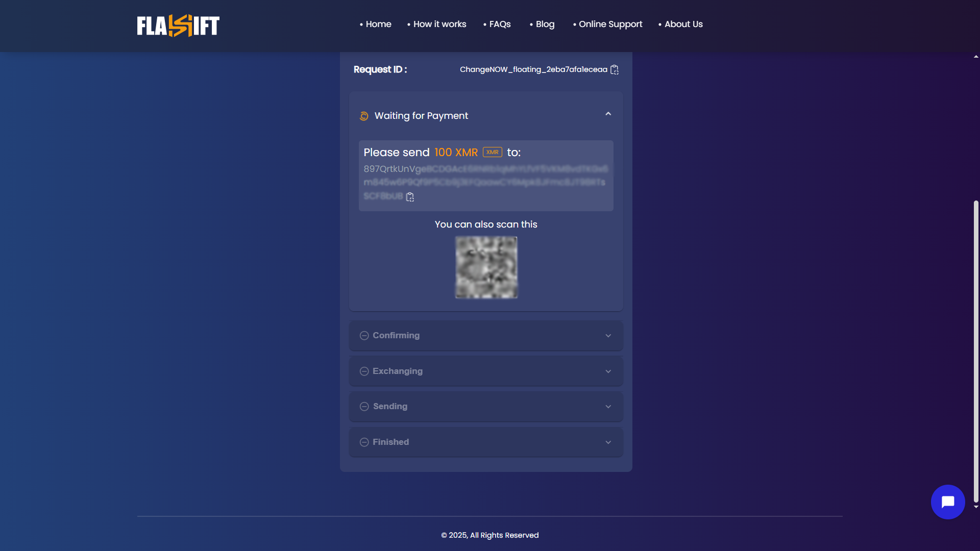Click the blurred payment QR code
980x551 pixels.
tap(486, 267)
